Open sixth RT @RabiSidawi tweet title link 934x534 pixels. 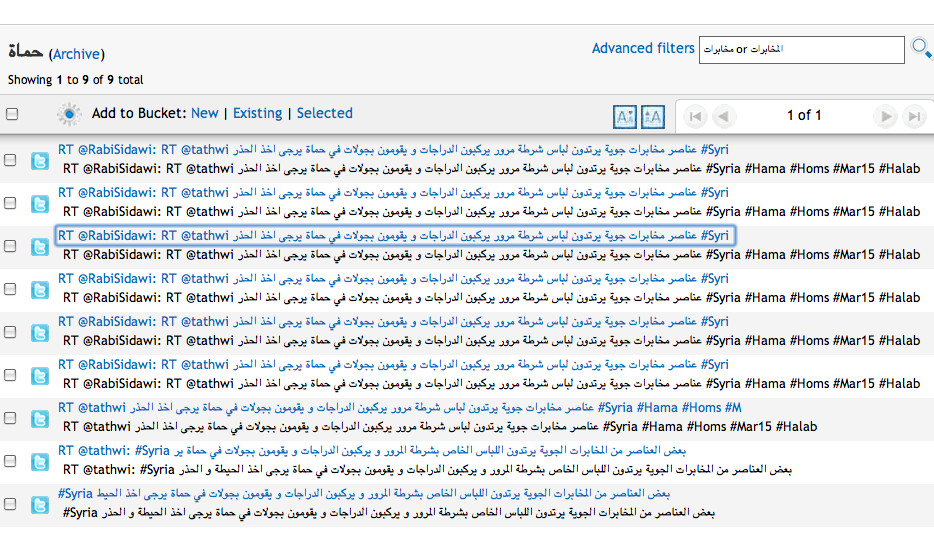(x=393, y=364)
